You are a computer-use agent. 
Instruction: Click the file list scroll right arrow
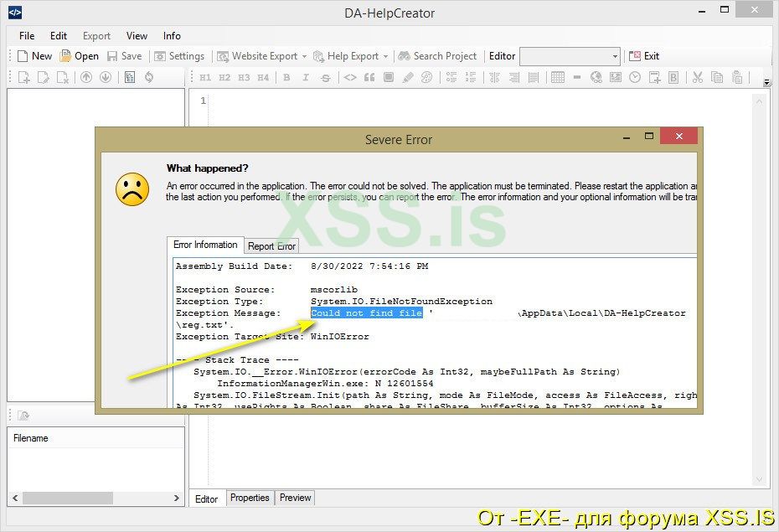pos(177,498)
